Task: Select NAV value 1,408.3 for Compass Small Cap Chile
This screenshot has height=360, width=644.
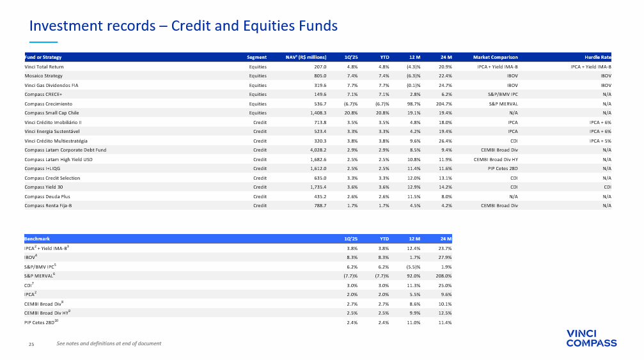Action: click(x=318, y=113)
